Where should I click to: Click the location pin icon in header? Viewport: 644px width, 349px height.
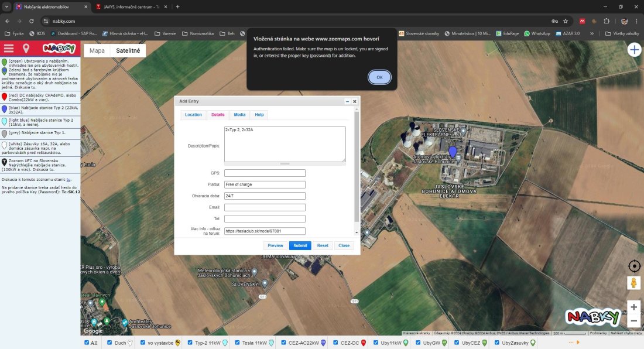click(26, 49)
